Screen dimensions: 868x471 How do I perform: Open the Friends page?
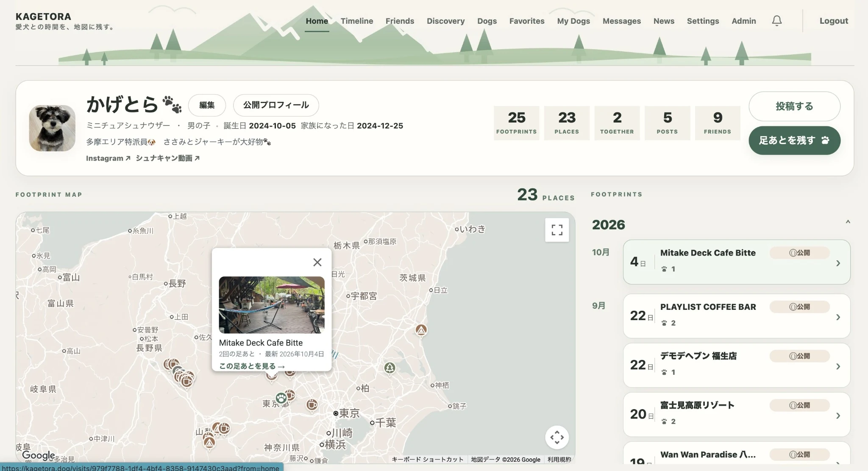400,21
